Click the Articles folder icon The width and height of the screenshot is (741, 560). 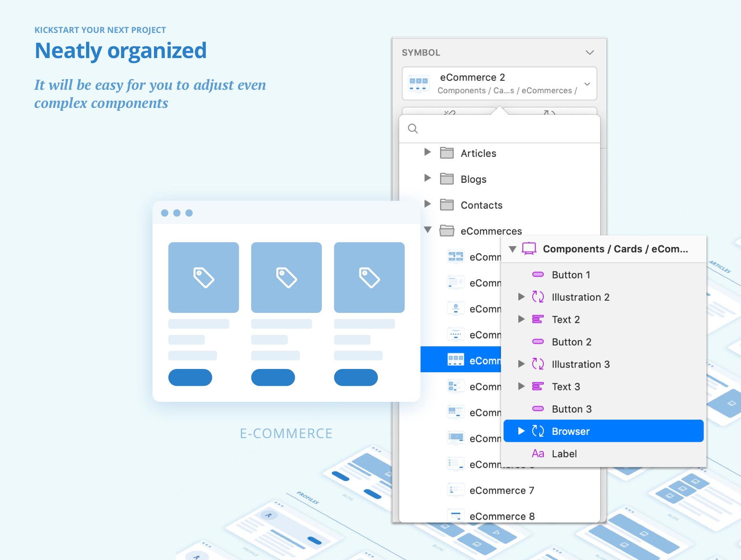(447, 153)
